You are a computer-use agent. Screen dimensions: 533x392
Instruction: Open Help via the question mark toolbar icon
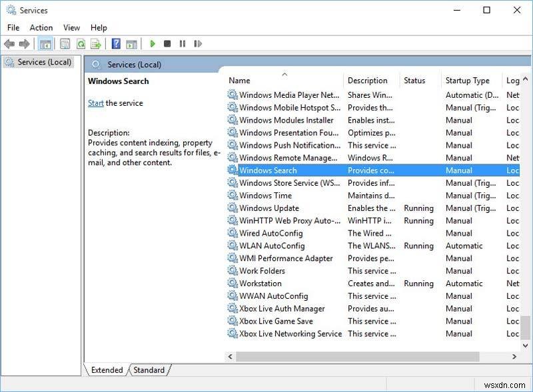115,44
